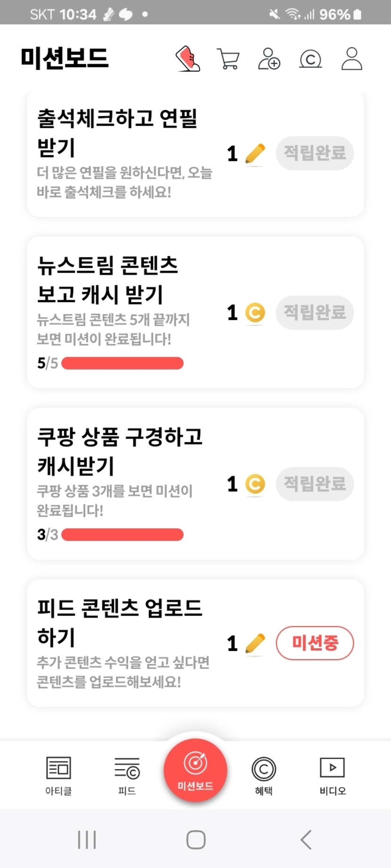Open the user profile icon
The height and width of the screenshot is (868, 391).
351,59
